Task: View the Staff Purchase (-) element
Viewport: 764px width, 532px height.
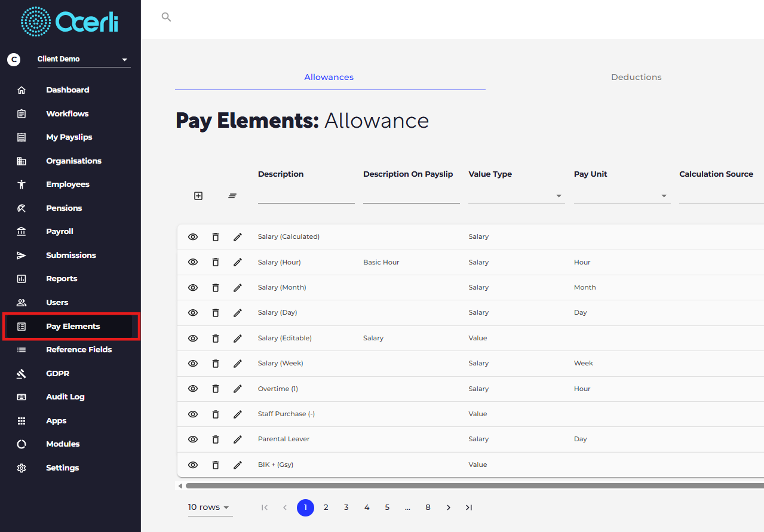Action: [193, 414]
